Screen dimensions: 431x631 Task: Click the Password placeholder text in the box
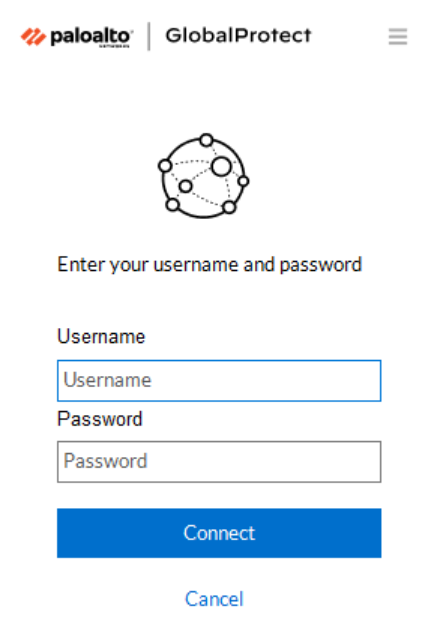coord(105,461)
